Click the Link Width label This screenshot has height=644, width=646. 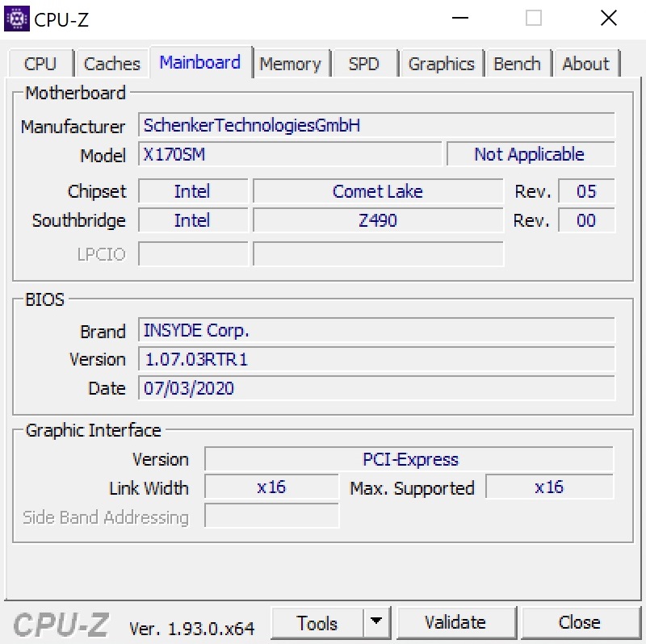(149, 488)
